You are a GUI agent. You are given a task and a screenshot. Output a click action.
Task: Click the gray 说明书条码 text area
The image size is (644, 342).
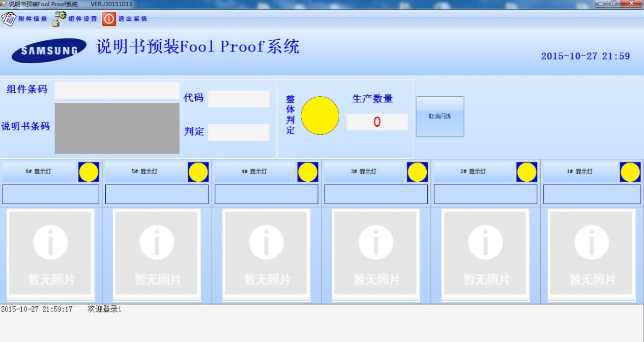[x=117, y=128]
